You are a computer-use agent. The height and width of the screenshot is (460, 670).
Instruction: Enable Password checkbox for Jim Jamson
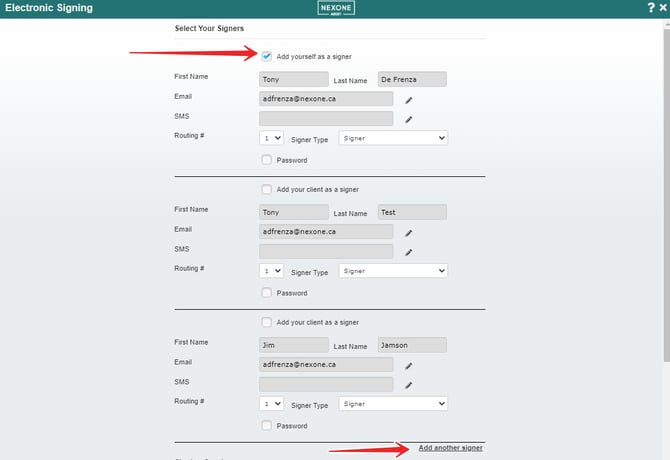267,425
